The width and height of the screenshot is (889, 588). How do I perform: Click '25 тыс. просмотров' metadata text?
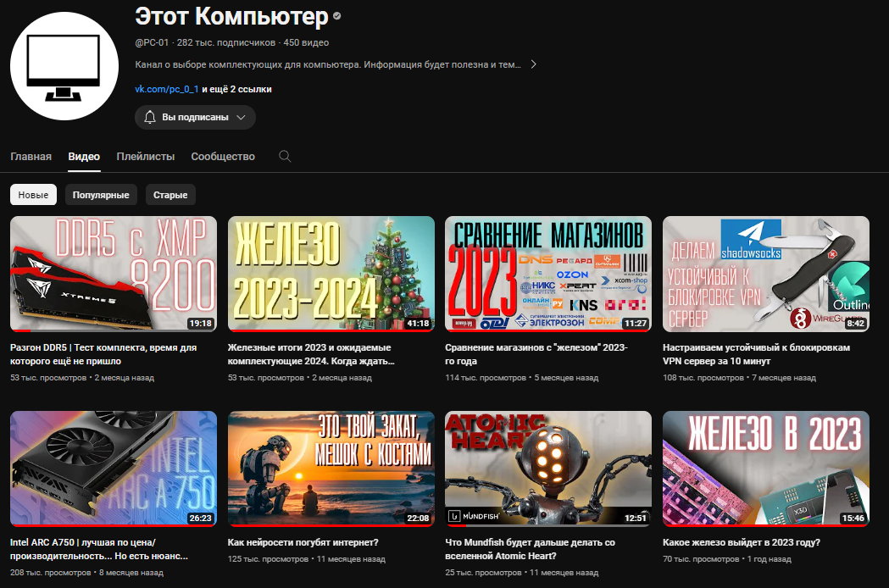(x=483, y=573)
